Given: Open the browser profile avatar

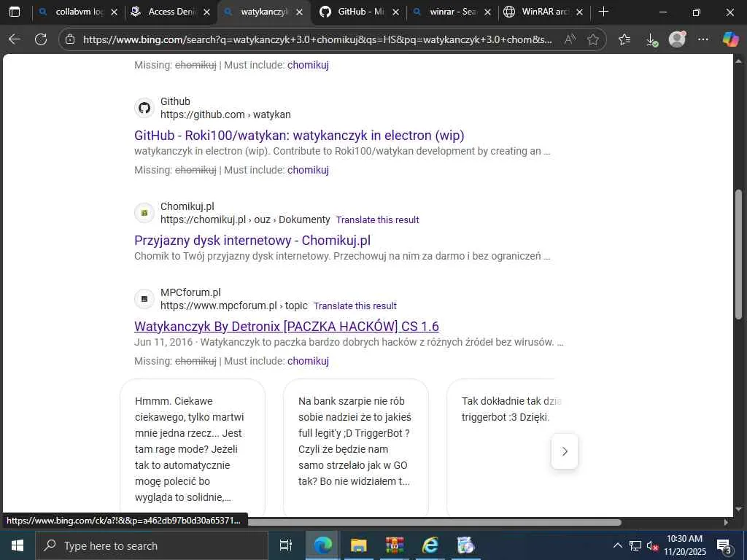Looking at the screenshot, I should (x=677, y=39).
